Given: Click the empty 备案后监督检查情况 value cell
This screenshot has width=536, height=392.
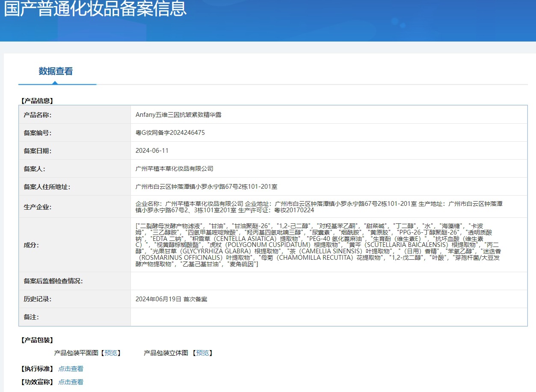Looking at the screenshot, I should [x=329, y=281].
